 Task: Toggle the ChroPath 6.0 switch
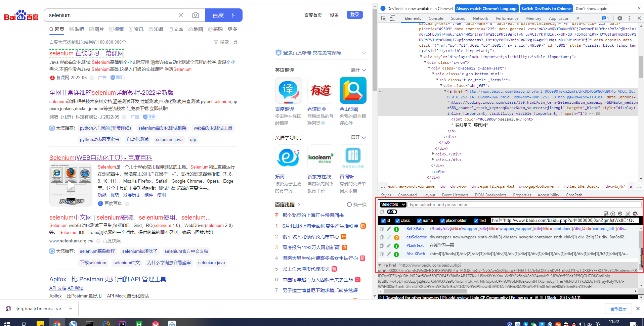(392, 212)
